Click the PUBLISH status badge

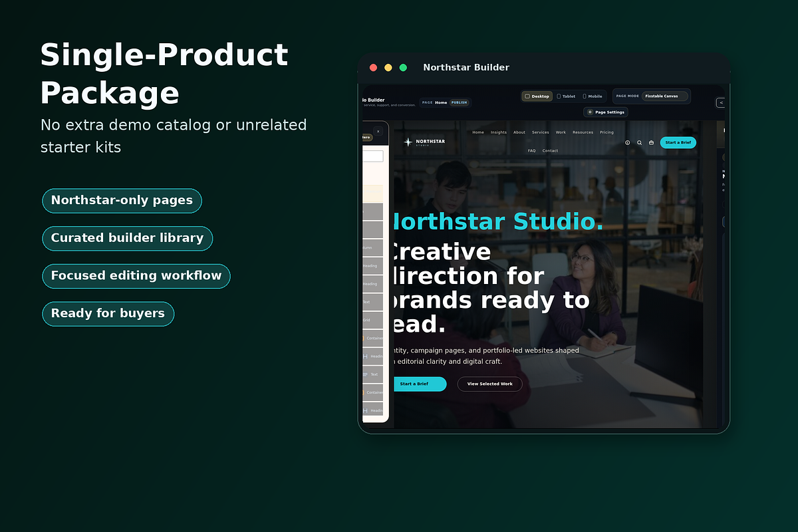point(459,102)
